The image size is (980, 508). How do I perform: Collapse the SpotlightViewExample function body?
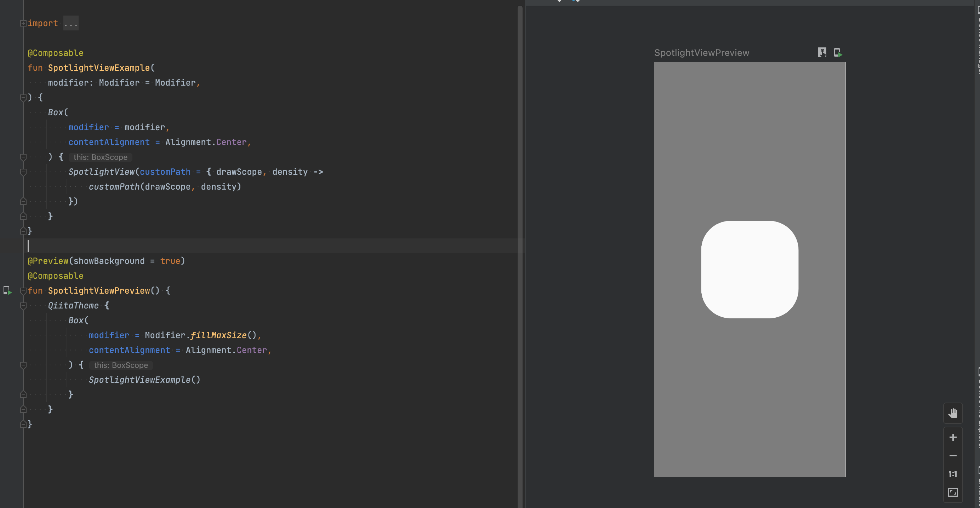point(23,98)
